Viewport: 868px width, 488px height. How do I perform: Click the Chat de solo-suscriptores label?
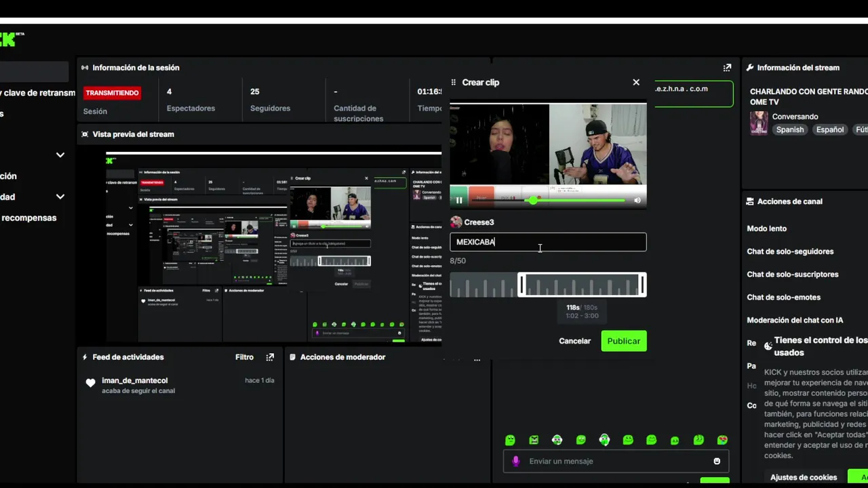793,274
